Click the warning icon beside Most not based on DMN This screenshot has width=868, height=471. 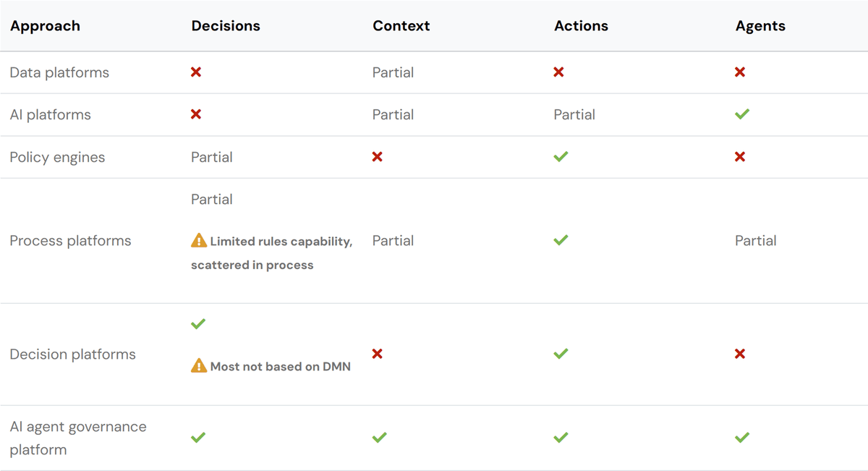click(x=199, y=366)
